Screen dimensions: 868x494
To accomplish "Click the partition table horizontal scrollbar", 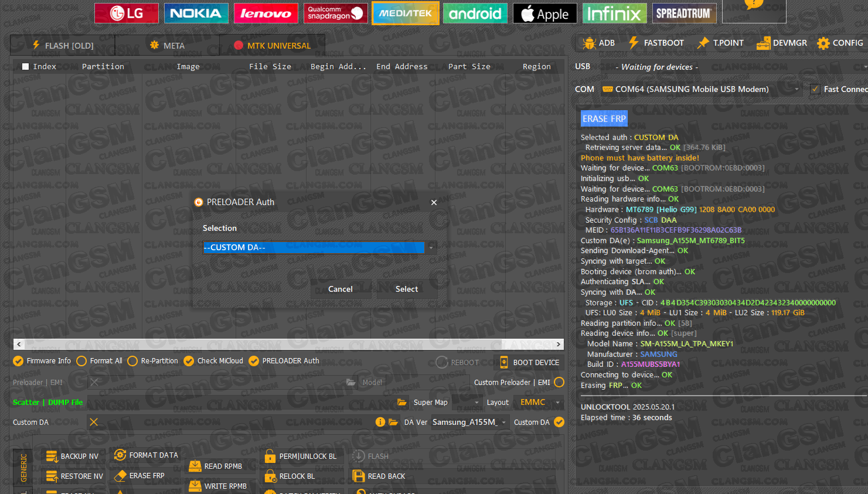I will point(287,345).
